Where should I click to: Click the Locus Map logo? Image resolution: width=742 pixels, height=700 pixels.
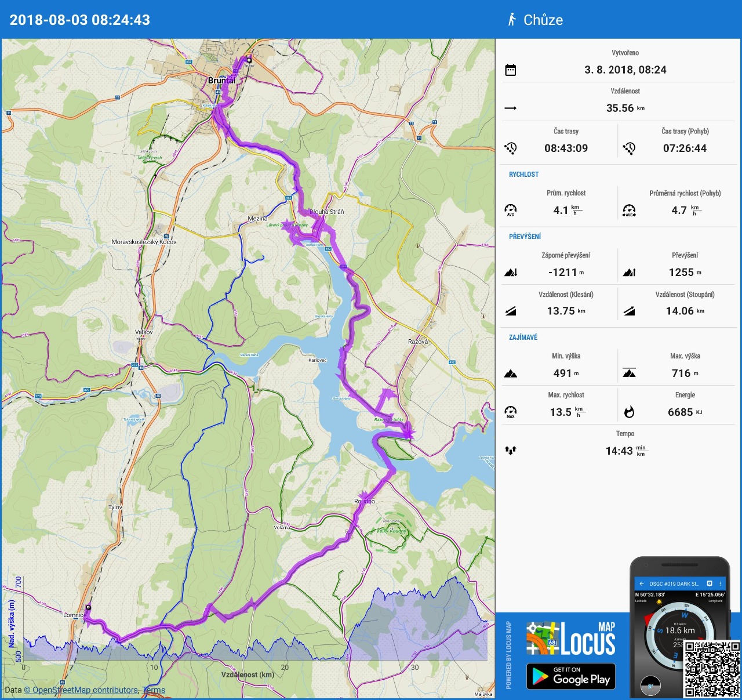(571, 639)
